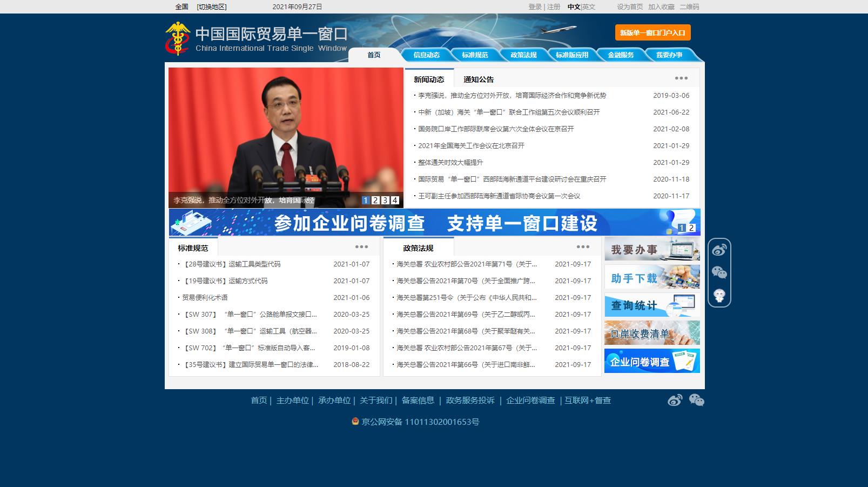Click the 京公网安备 police badge icon
Viewport: 868px width, 487px height.
click(x=355, y=422)
